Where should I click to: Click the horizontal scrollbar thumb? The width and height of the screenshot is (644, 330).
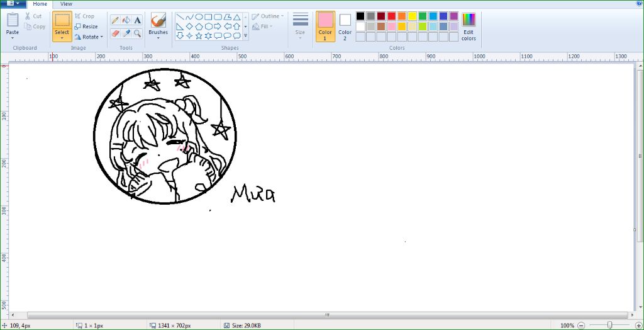[327, 315]
